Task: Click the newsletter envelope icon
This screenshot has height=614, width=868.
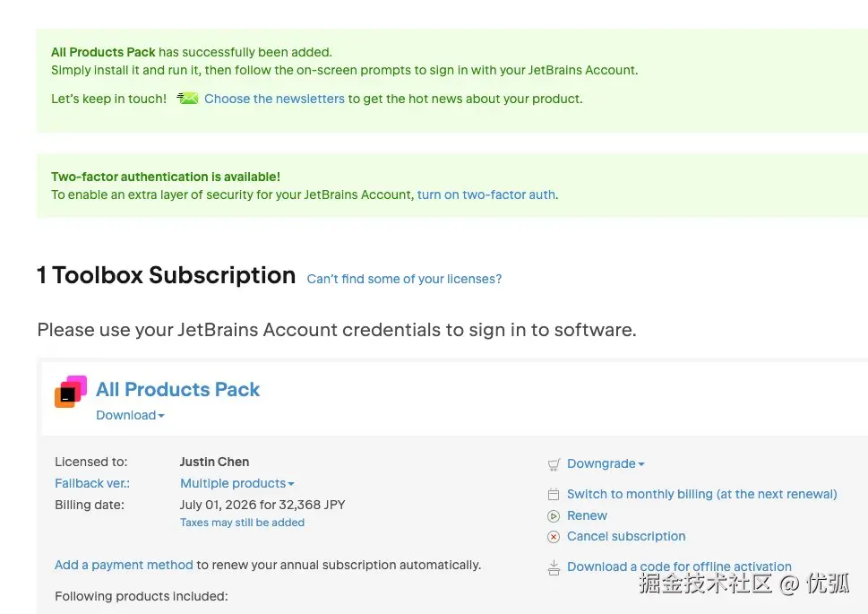Action: point(187,99)
